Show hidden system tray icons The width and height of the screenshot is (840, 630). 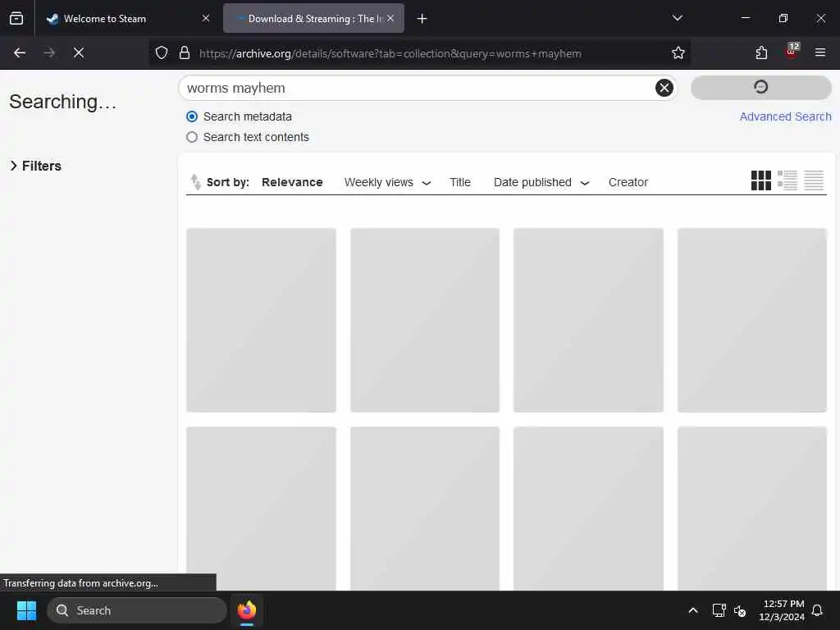point(692,610)
